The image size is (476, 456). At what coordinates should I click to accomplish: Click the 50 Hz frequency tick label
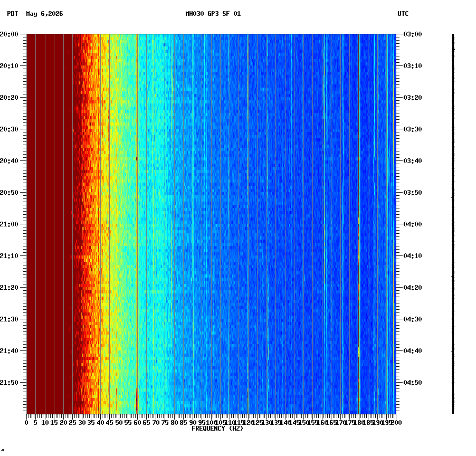pyautogui.click(x=119, y=423)
